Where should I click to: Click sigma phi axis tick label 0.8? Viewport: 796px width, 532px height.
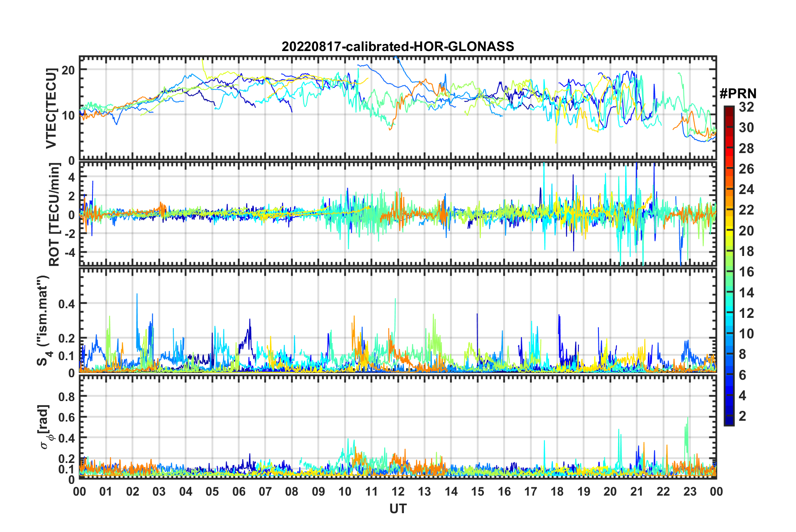pyautogui.click(x=67, y=396)
